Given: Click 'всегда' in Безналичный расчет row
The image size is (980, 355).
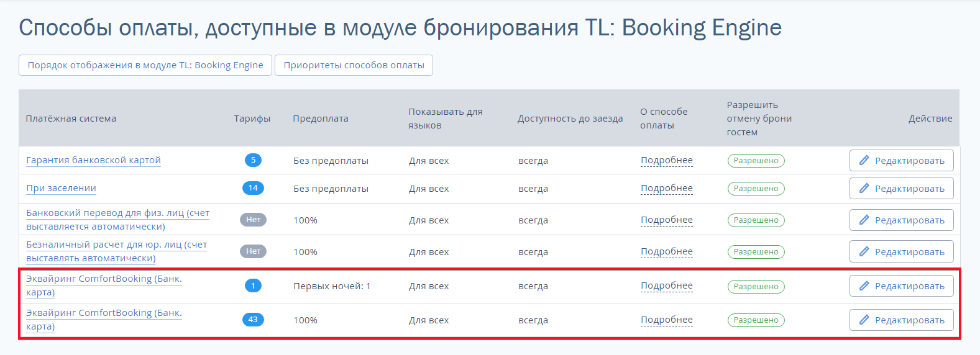Looking at the screenshot, I should [x=533, y=252].
